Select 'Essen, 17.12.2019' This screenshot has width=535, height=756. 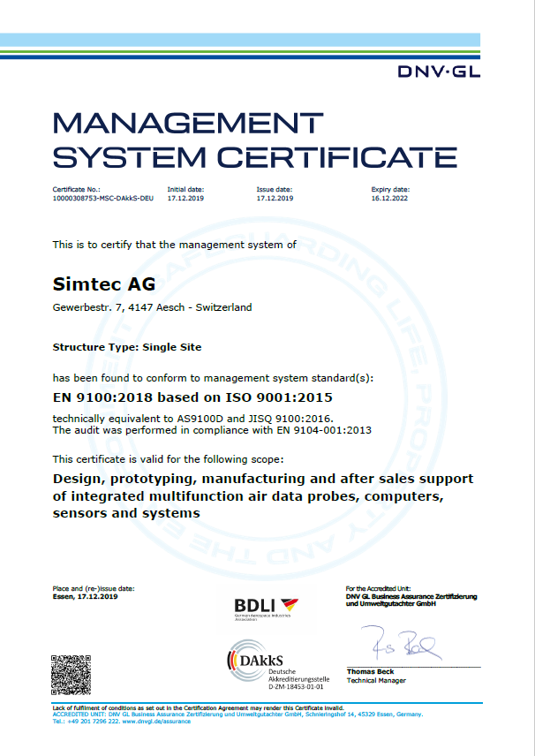pos(86,596)
